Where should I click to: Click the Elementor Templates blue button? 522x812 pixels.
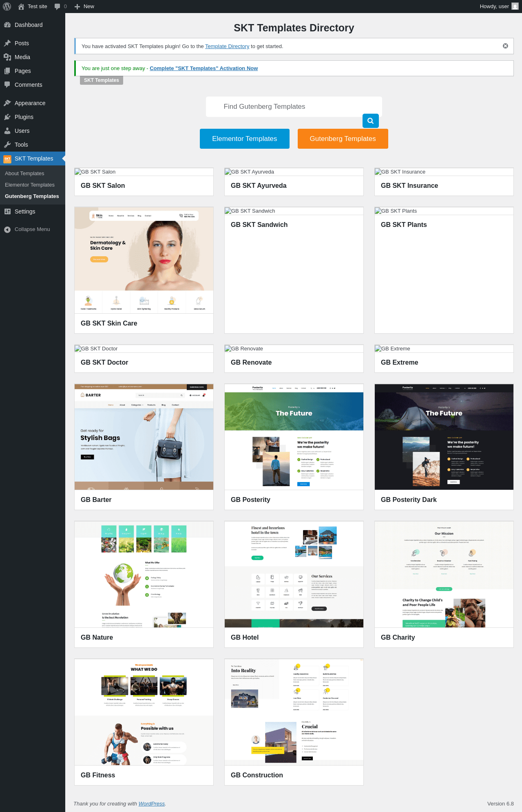pyautogui.click(x=245, y=139)
